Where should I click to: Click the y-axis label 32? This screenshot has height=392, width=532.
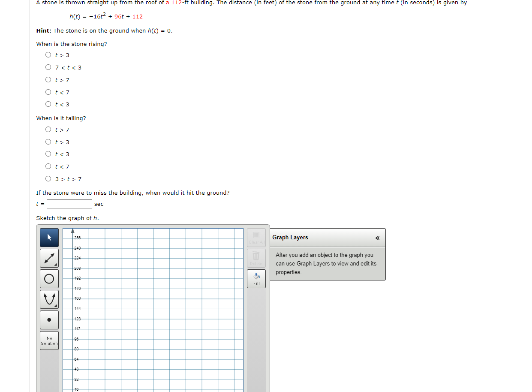pos(76,380)
